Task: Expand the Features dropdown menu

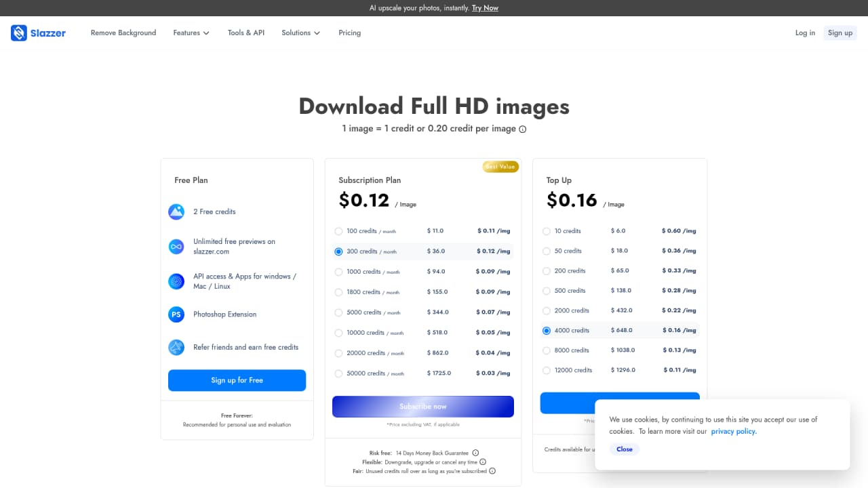Action: click(191, 33)
